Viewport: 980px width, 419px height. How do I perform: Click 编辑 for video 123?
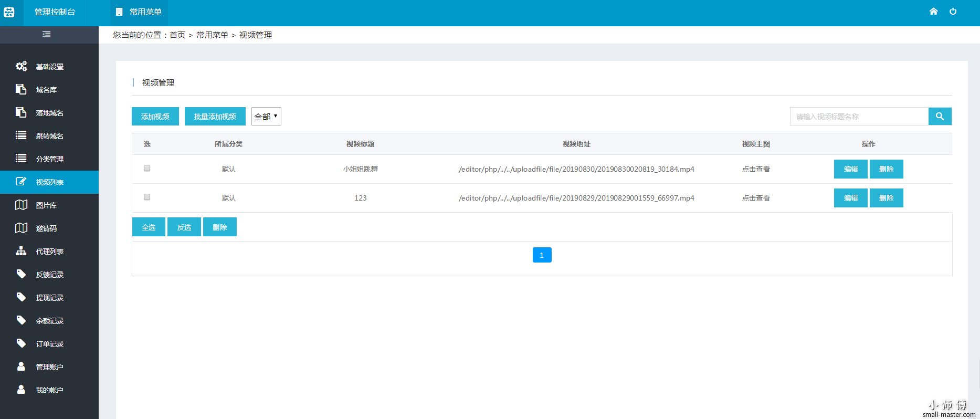[x=851, y=198]
